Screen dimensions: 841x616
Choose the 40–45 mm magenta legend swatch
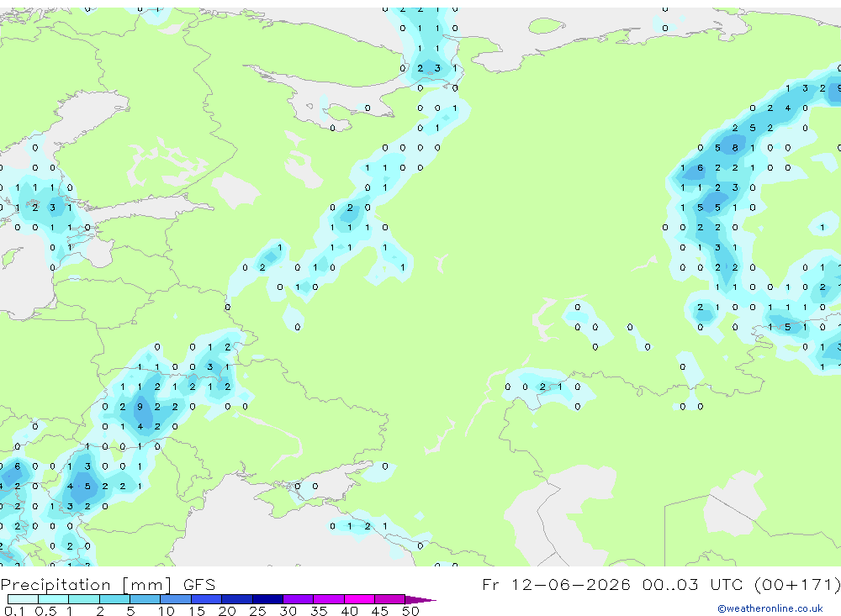(359, 599)
